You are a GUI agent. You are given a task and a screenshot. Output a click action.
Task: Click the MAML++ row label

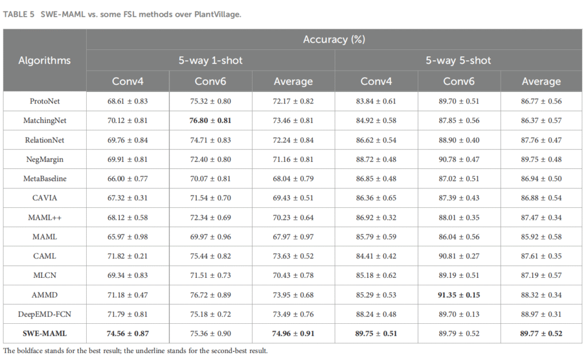(x=45, y=217)
